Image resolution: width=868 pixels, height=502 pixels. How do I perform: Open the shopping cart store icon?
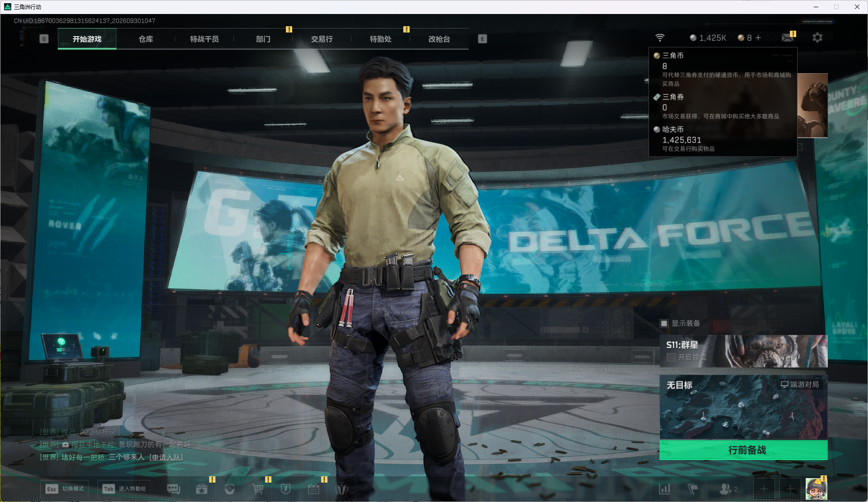click(x=258, y=489)
